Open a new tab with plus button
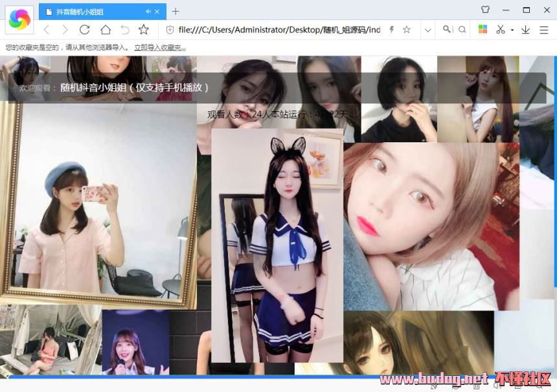This screenshot has width=557, height=392. (x=176, y=12)
